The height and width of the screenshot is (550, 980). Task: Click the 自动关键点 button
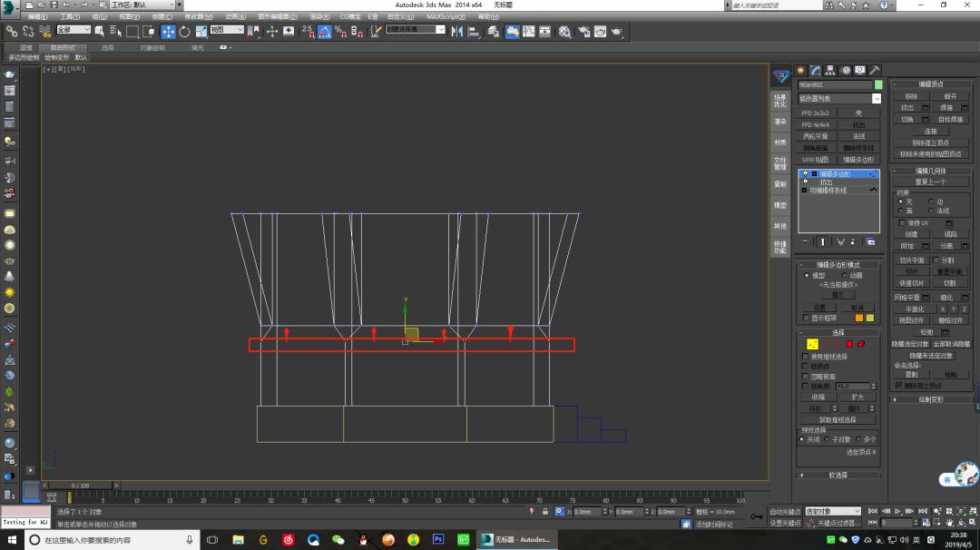[785, 511]
